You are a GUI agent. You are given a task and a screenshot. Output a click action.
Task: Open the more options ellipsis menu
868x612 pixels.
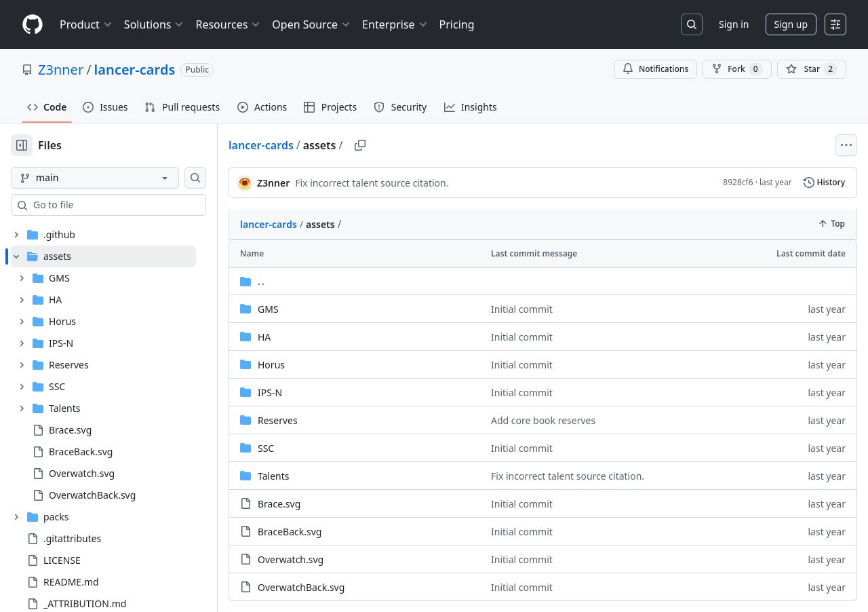click(846, 145)
